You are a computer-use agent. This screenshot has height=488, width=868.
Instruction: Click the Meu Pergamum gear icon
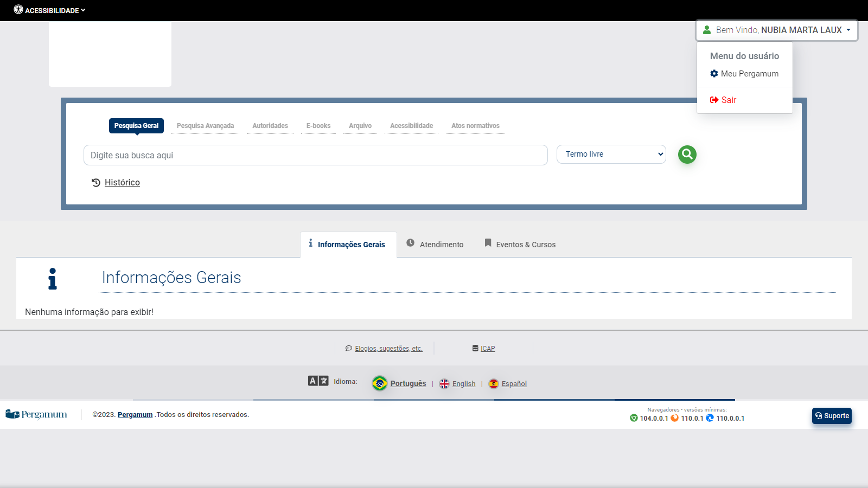[714, 74]
